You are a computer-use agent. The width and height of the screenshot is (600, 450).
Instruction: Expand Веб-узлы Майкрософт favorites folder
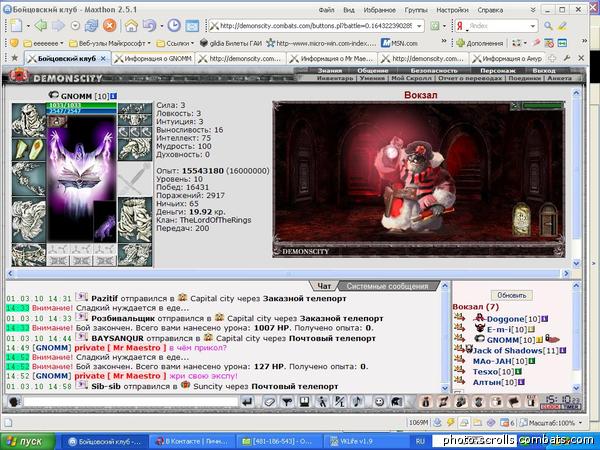point(110,43)
